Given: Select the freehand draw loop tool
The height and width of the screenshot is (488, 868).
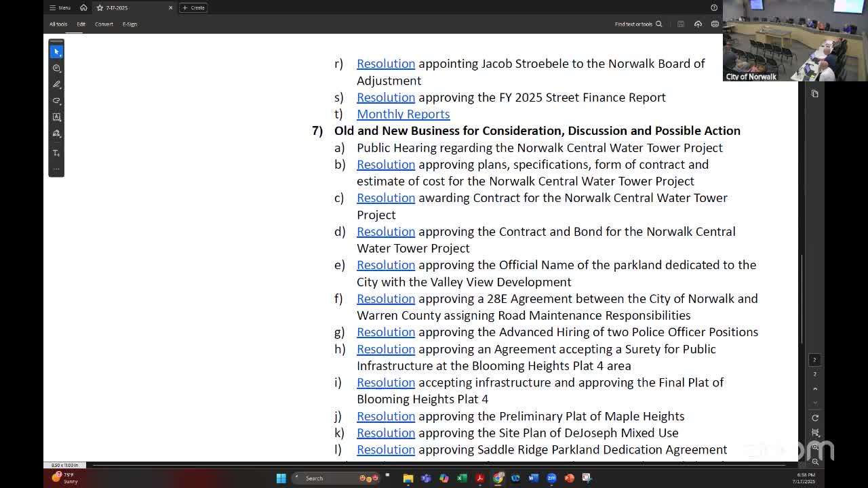Looking at the screenshot, I should (56, 100).
